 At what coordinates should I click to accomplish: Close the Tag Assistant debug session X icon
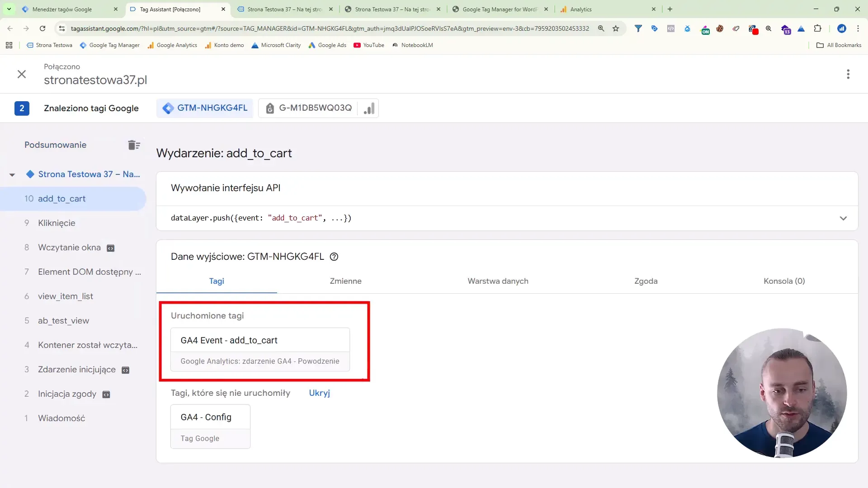tap(21, 74)
